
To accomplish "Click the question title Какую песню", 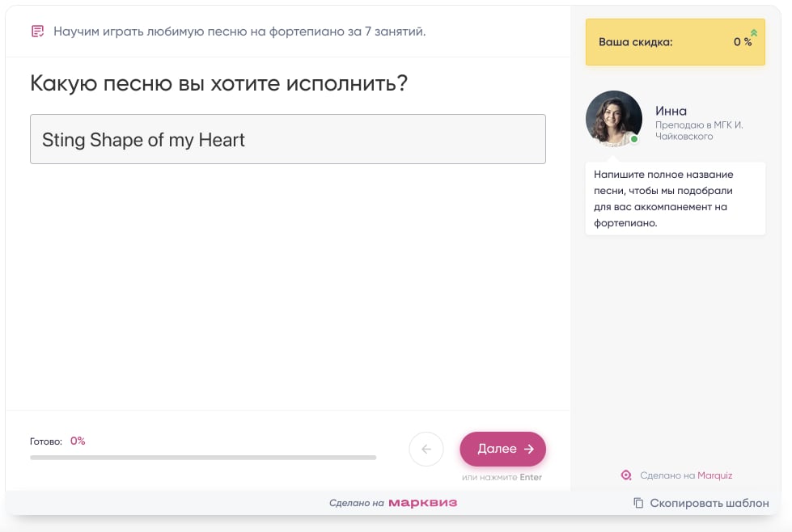I will click(x=218, y=83).
